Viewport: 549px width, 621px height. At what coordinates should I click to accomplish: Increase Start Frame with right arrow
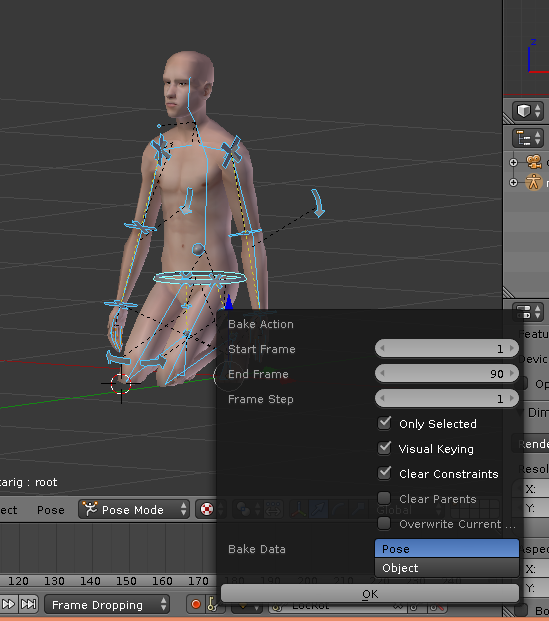click(512, 349)
